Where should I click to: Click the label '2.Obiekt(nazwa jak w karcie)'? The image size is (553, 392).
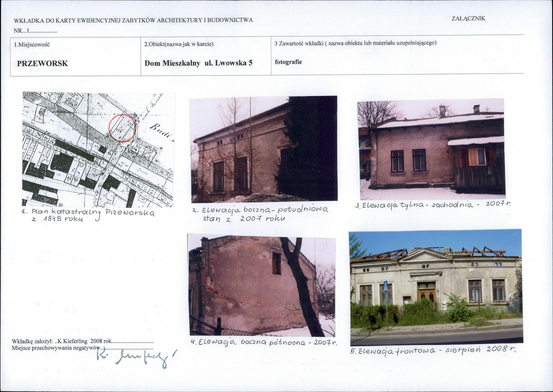coord(179,44)
